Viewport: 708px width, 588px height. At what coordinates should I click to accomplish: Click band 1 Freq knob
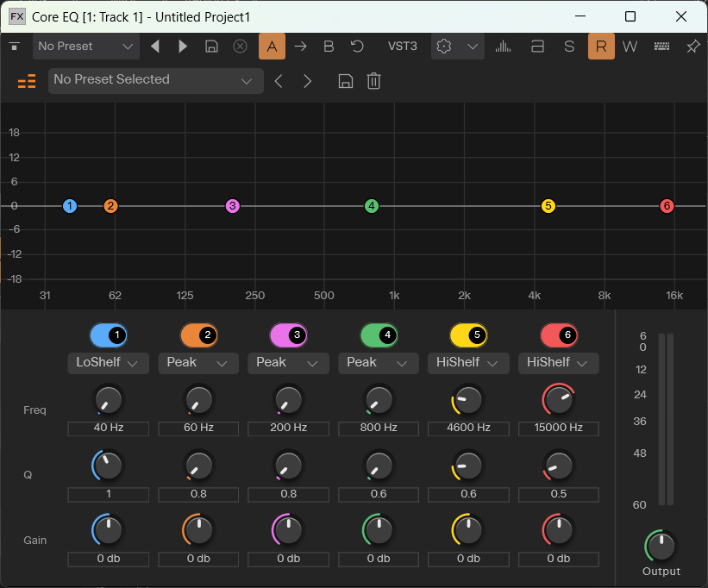[x=109, y=400]
